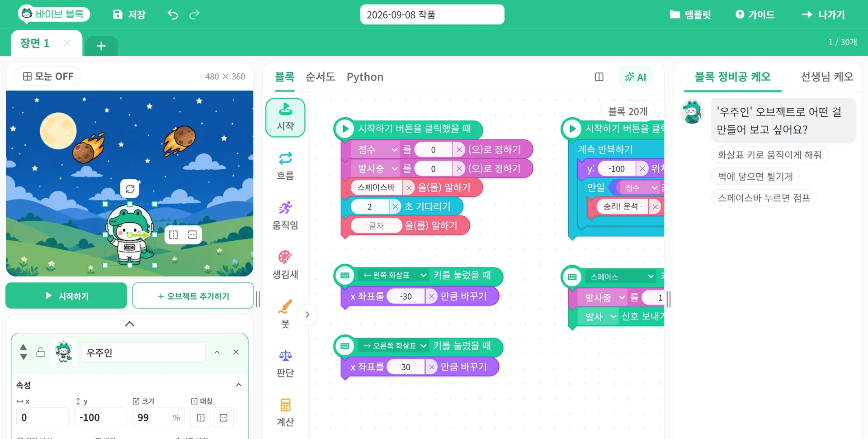868x439 pixels.
Task: Click the rotate handle above the astronaut
Action: pyautogui.click(x=130, y=189)
